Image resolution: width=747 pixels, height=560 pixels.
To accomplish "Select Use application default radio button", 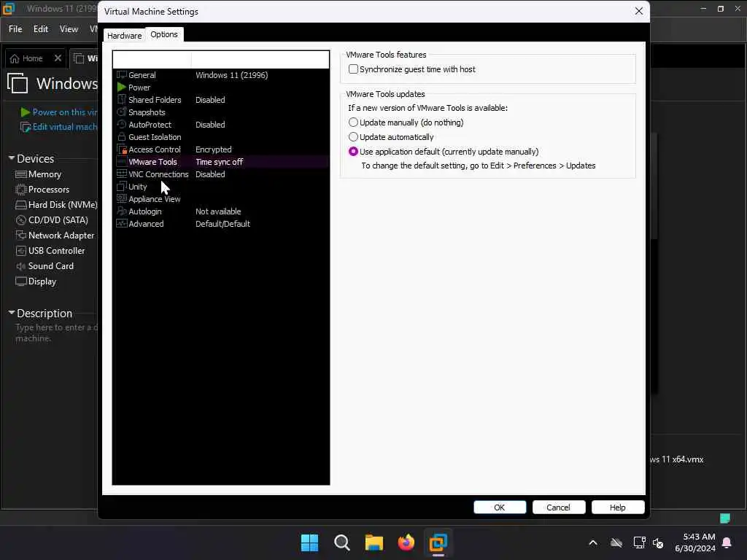I will coord(353,152).
